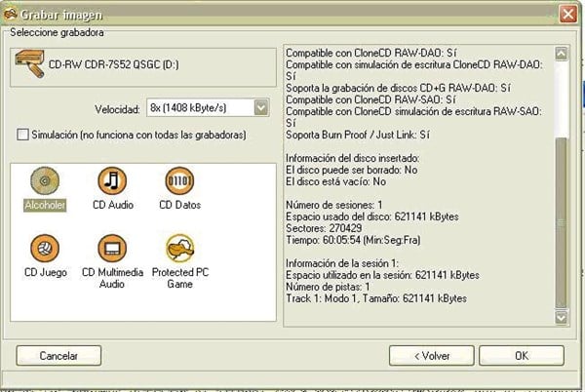This screenshot has height=392, width=585.
Task: Click 'Compatible con CloneCD RAW-SAO: Sí' line
Action: [370, 99]
